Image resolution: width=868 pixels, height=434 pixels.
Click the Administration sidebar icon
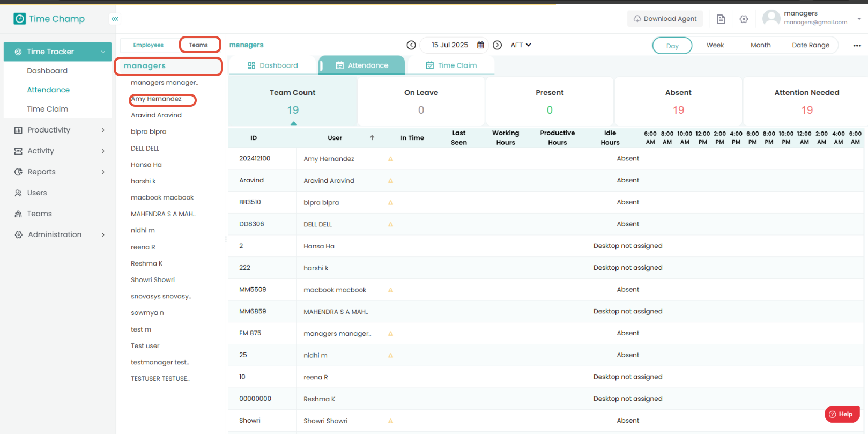pyautogui.click(x=19, y=235)
